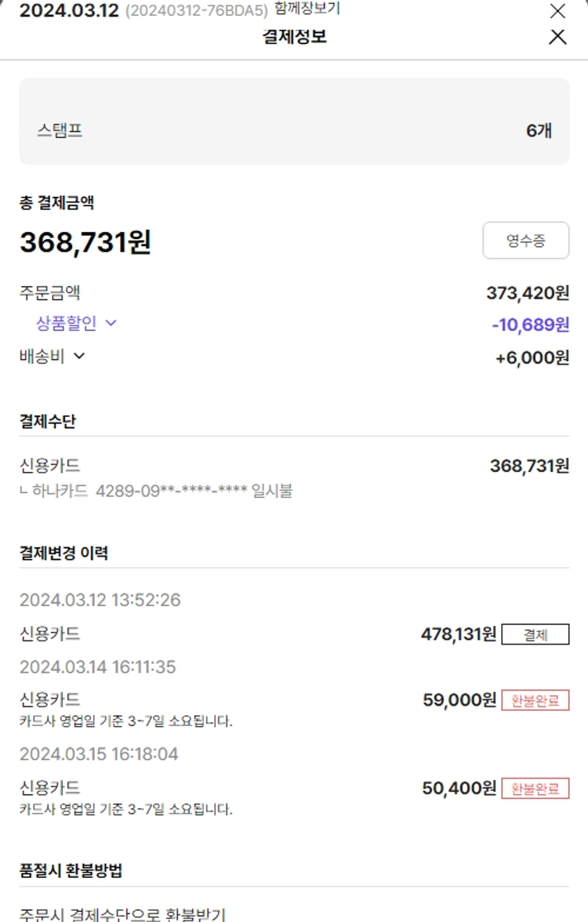Click the 품절시 환불방법 section heading
The image size is (588, 922).
[x=71, y=870]
